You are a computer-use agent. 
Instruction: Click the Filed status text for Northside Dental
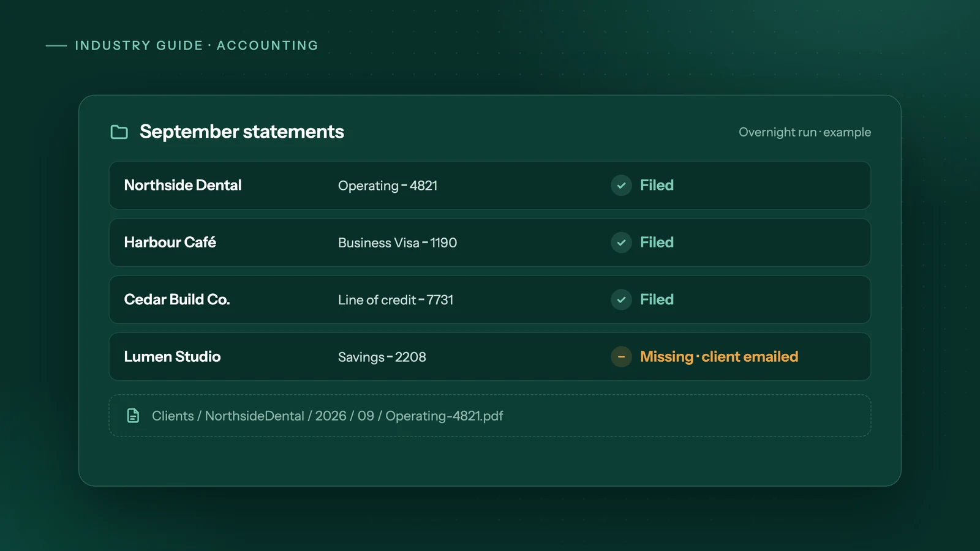click(657, 185)
